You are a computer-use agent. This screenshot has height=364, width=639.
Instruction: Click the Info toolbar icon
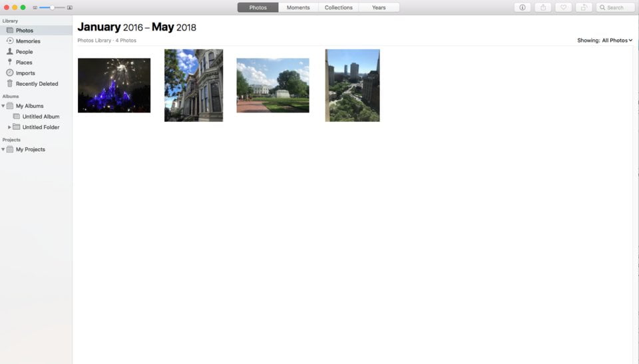[522, 7]
